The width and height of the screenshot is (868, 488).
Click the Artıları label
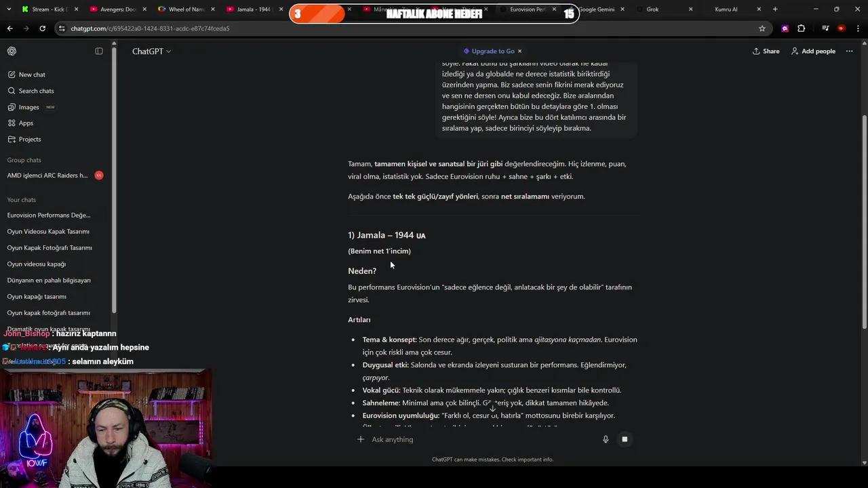(359, 320)
